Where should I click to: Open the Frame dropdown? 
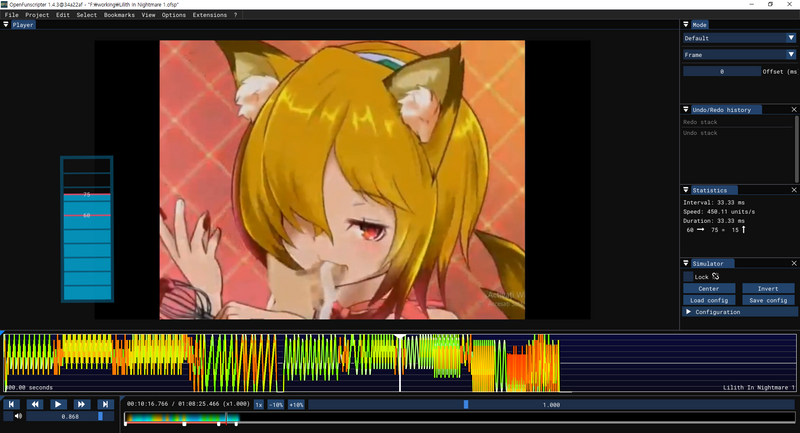click(739, 55)
